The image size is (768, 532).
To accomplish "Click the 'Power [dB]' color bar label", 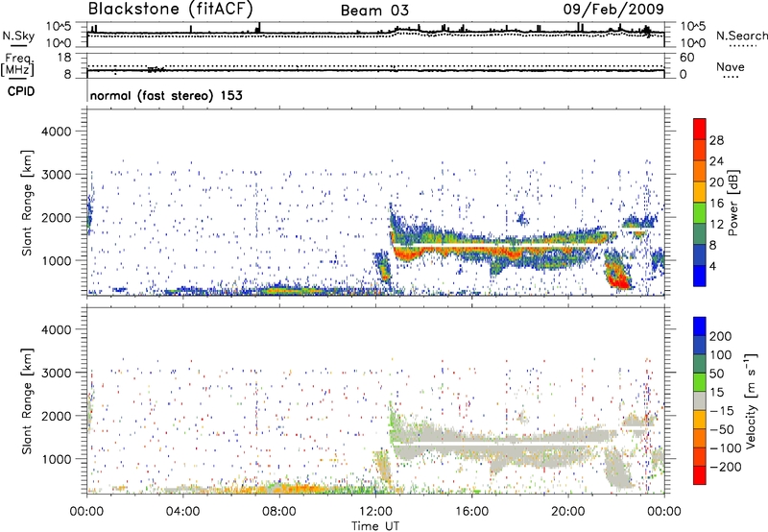I will pyautogui.click(x=732, y=203).
